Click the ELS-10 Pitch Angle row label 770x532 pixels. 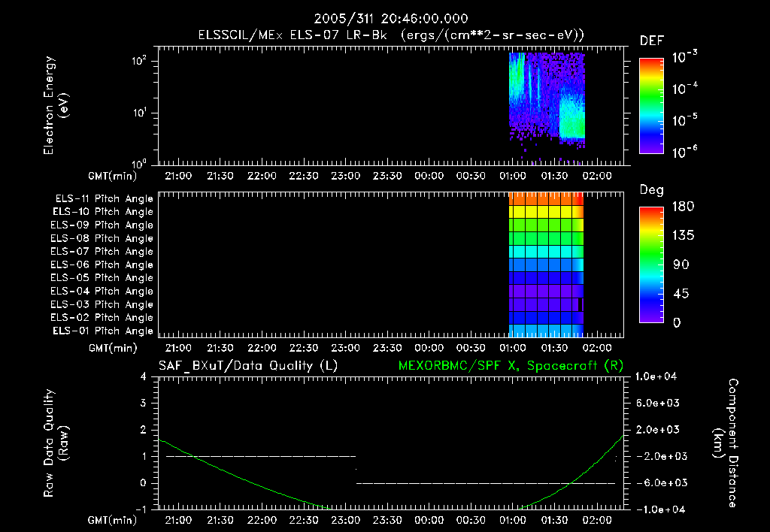pyautogui.click(x=102, y=212)
